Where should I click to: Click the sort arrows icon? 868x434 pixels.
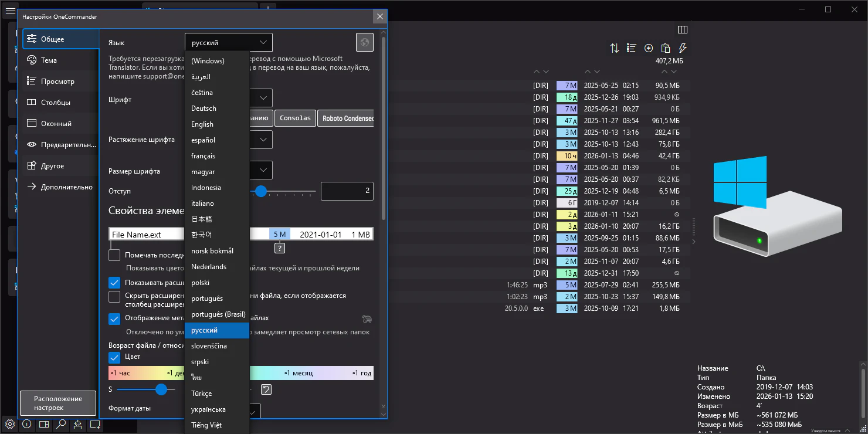[x=615, y=48]
